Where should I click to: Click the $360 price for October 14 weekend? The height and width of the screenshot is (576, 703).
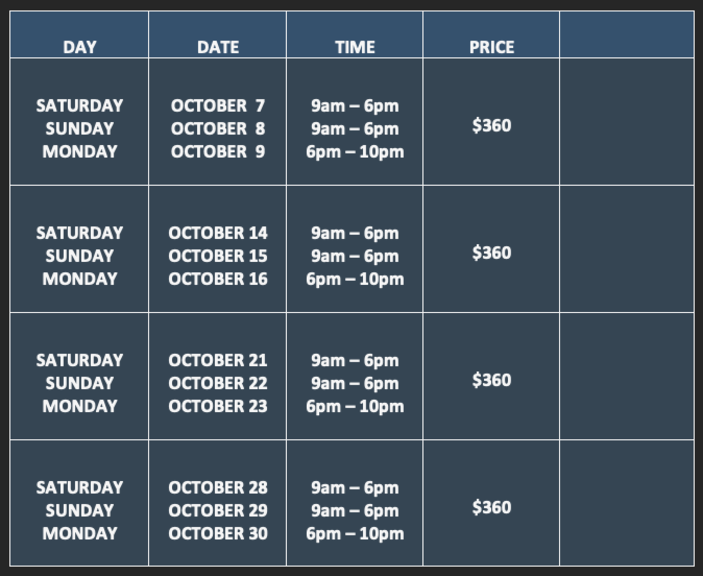pyautogui.click(x=491, y=253)
